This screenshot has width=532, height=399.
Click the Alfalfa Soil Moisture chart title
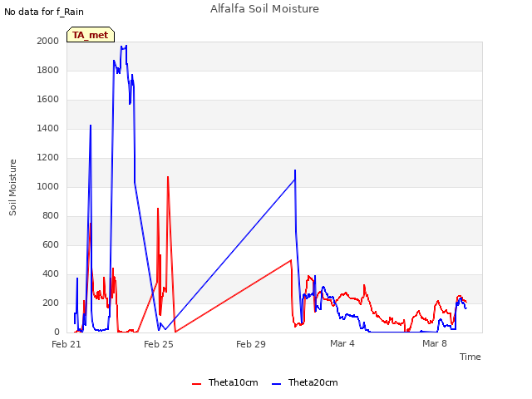[264, 9]
